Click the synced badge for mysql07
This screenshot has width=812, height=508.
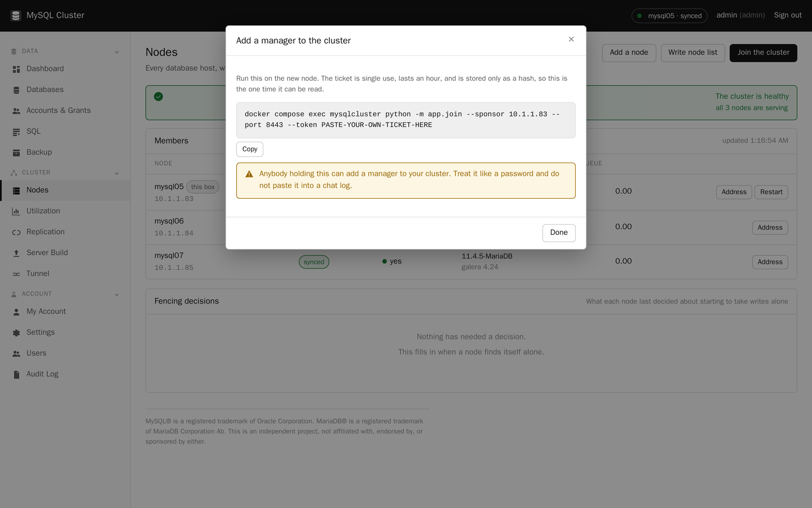click(314, 262)
